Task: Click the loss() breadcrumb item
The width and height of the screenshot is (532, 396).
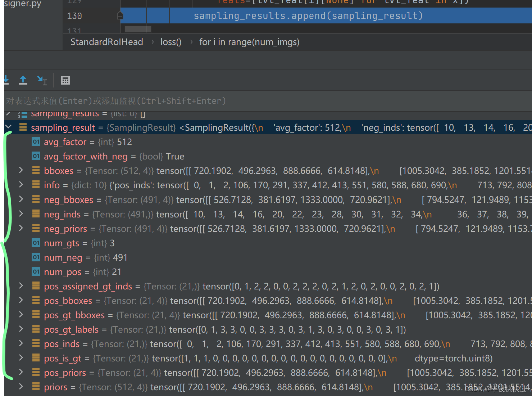Action: tap(171, 42)
